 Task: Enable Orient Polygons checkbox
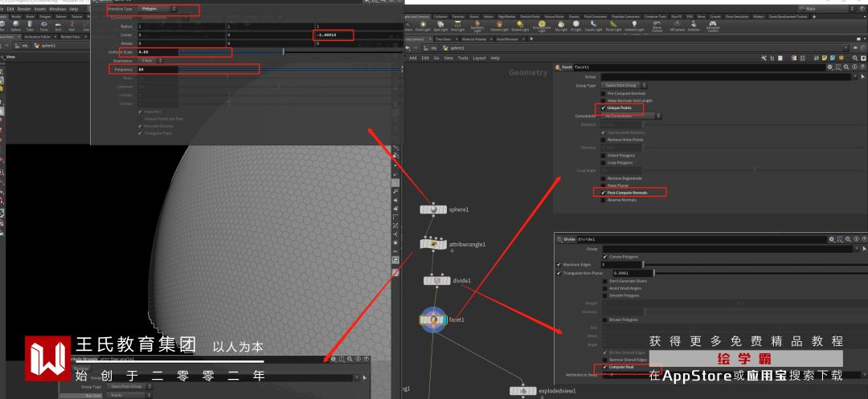coord(604,155)
